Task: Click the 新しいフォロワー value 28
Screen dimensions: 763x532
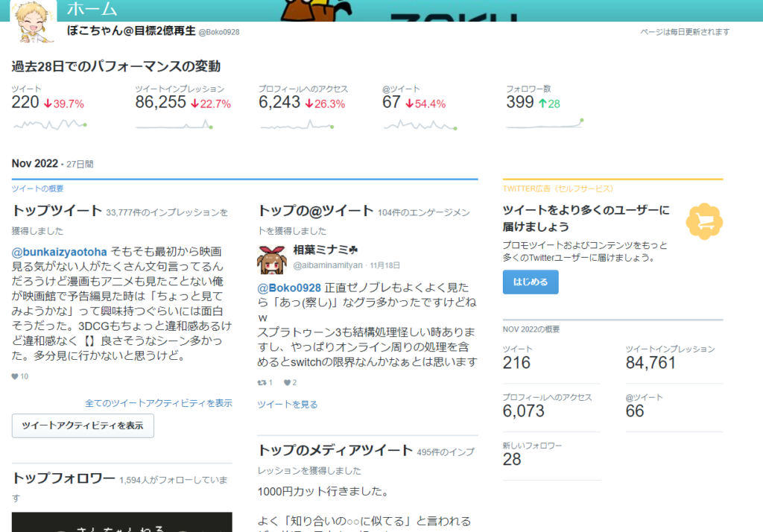Action: [x=512, y=460]
